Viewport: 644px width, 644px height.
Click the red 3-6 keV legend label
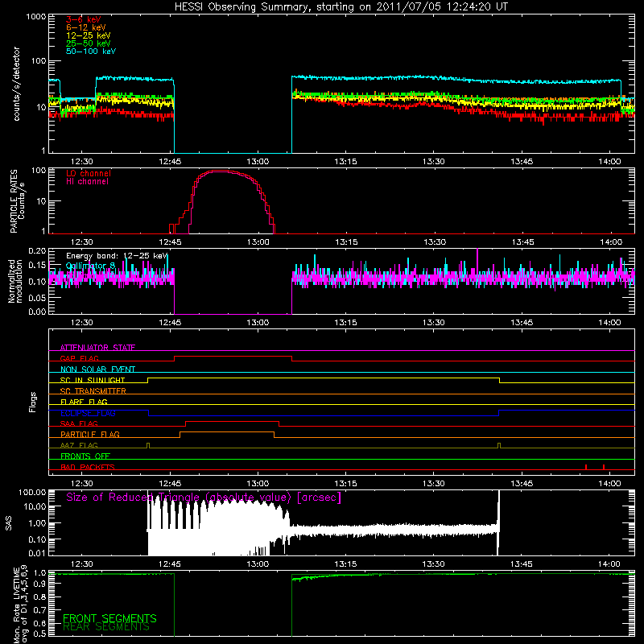[83, 19]
